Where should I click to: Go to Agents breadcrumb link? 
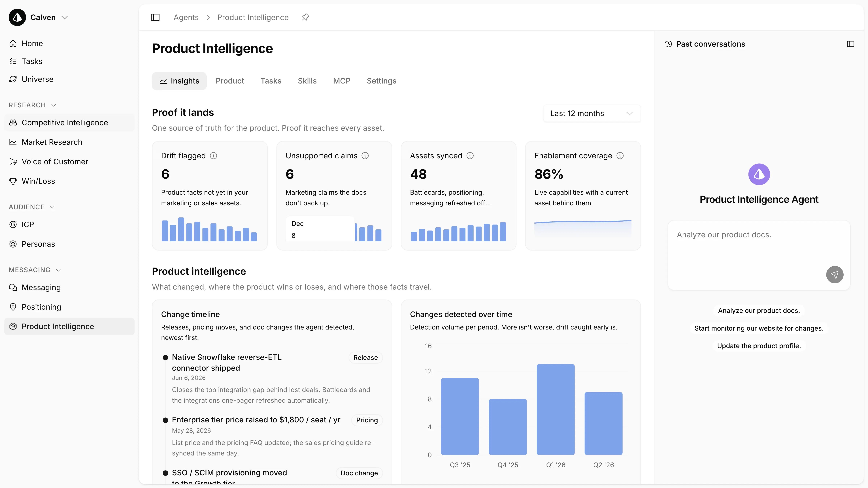(186, 18)
